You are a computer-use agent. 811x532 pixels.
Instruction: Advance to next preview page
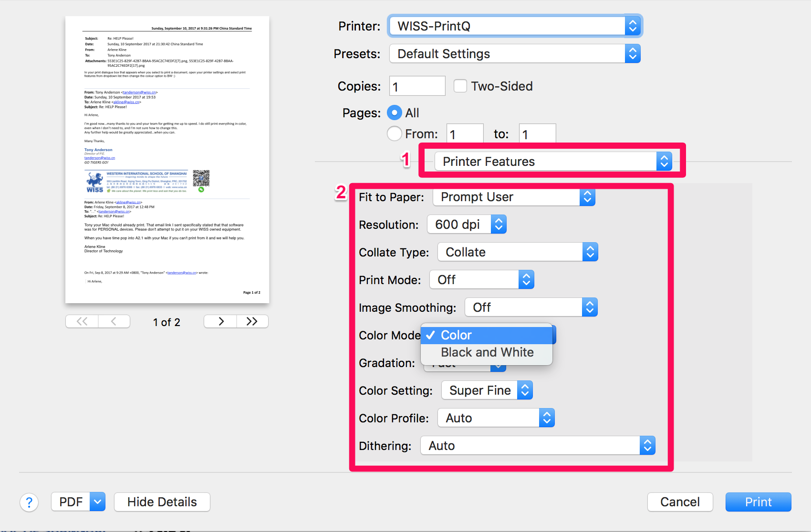click(x=219, y=321)
